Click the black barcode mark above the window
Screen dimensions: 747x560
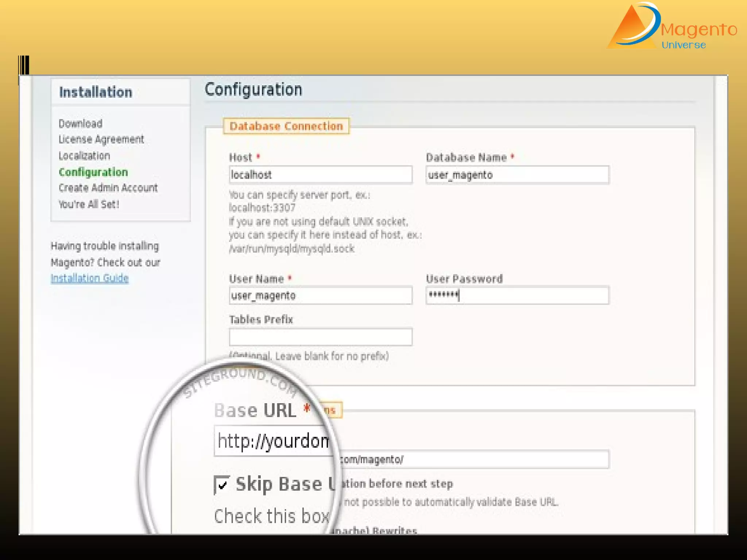[x=24, y=66]
